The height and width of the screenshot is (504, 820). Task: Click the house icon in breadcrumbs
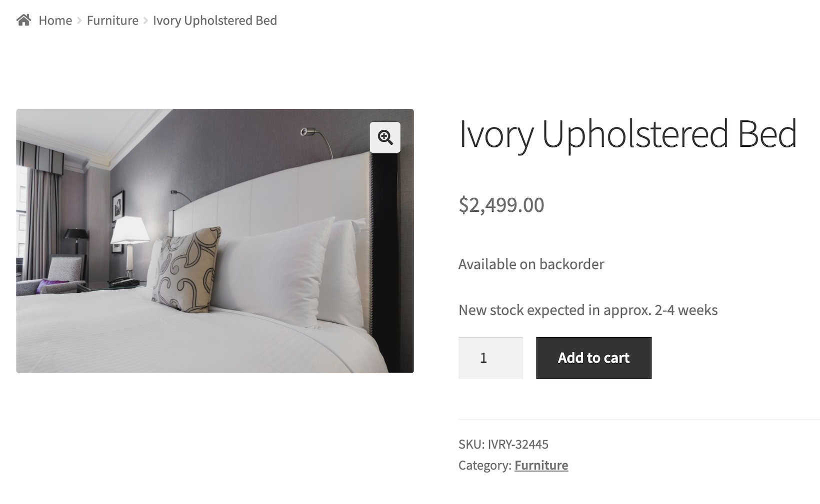tap(23, 20)
